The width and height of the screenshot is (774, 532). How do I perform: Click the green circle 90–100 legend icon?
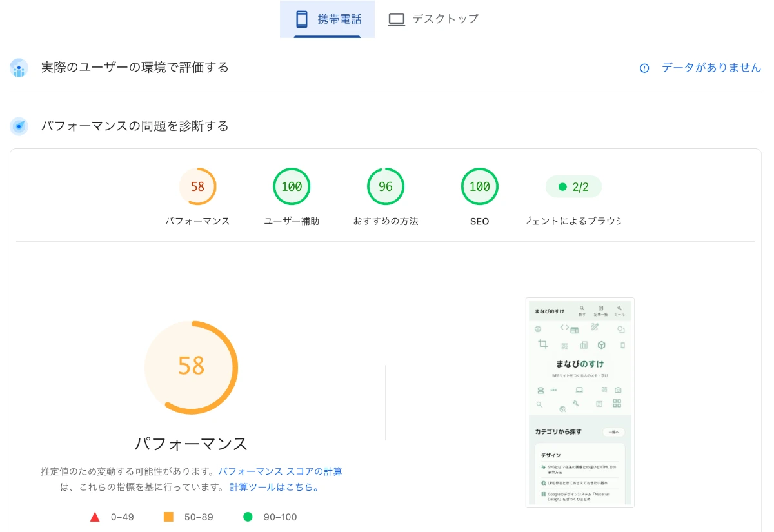pos(248,517)
